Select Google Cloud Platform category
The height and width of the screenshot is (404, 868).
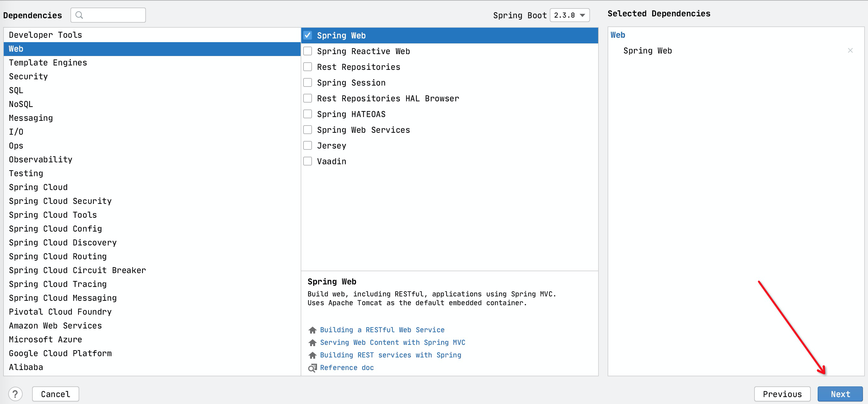tap(152, 353)
